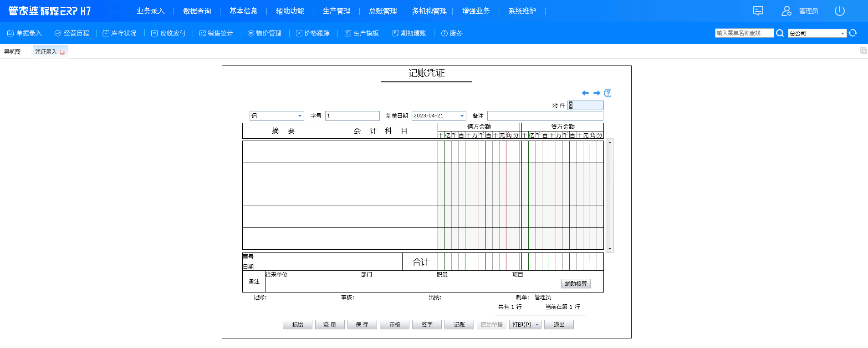The image size is (868, 348).
Task: Open 销售统计 toolbar item
Action: [x=216, y=33]
